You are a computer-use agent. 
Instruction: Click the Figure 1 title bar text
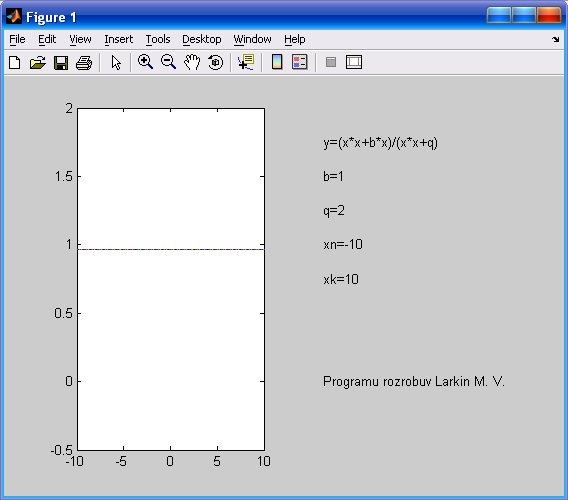coord(51,17)
